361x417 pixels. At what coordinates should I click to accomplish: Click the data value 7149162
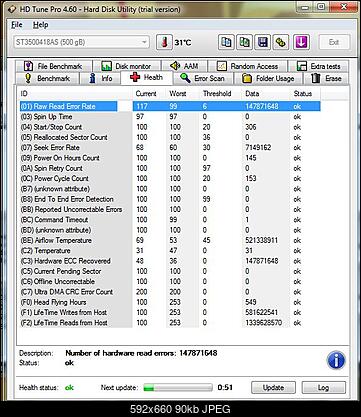(x=258, y=148)
